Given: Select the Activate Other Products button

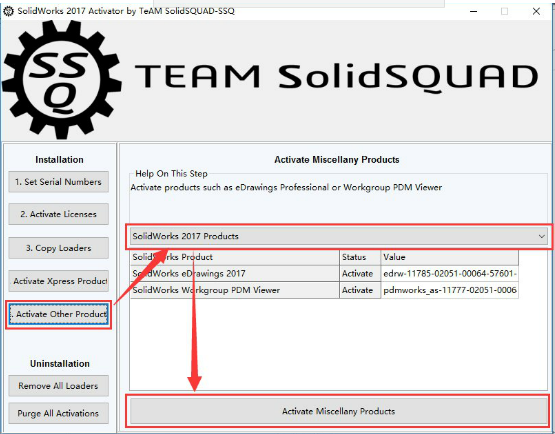Looking at the screenshot, I should click(58, 314).
